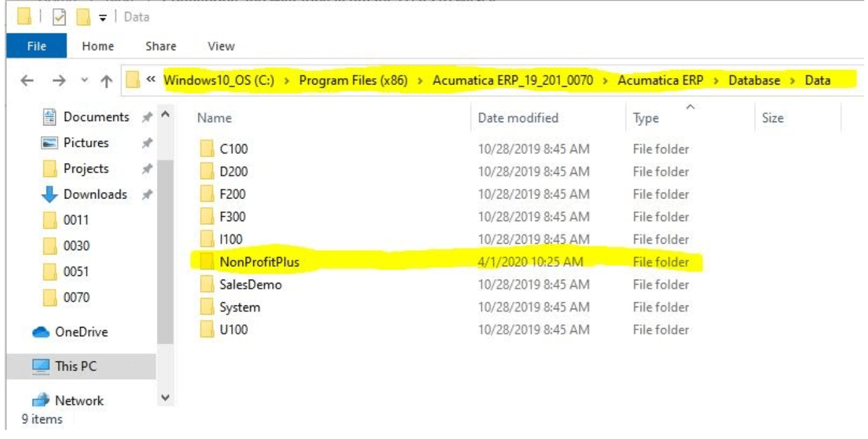
Task: Navigate to Acumatica ERP_19_201_0070 breadcrumb
Action: (x=513, y=80)
